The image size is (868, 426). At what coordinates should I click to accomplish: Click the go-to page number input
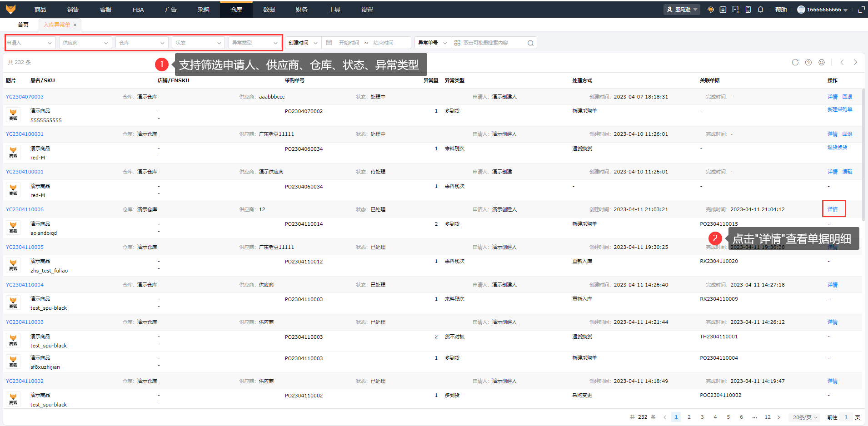click(x=846, y=417)
